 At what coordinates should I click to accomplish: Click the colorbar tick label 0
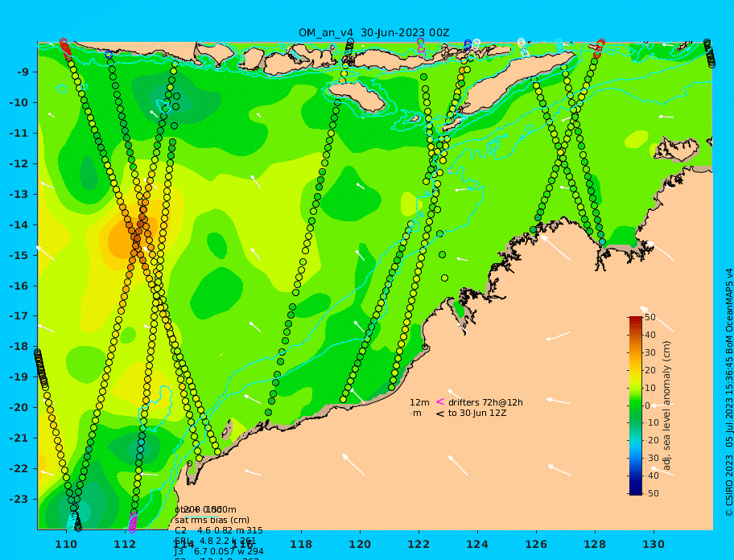[648, 406]
